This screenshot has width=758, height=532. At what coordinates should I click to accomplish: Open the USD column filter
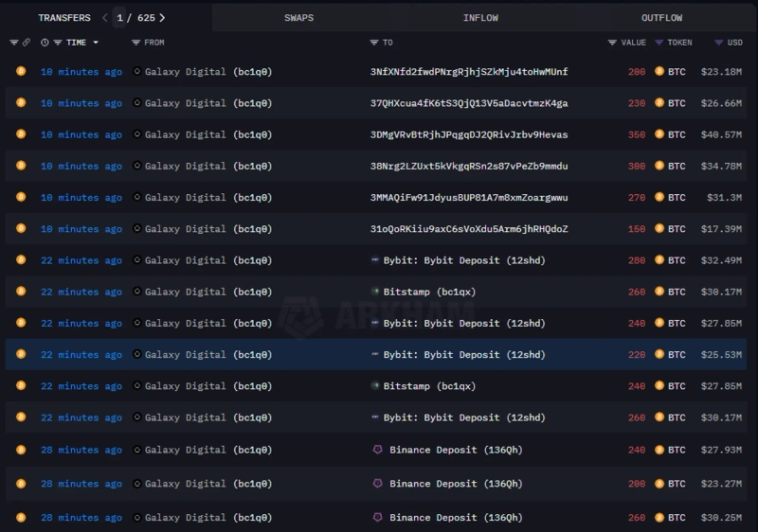[718, 43]
